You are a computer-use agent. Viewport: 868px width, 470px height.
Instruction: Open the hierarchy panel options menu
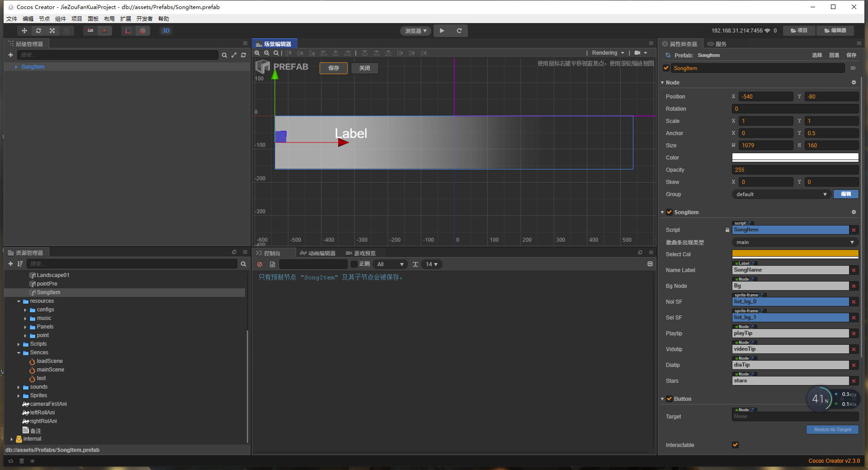[x=245, y=43]
